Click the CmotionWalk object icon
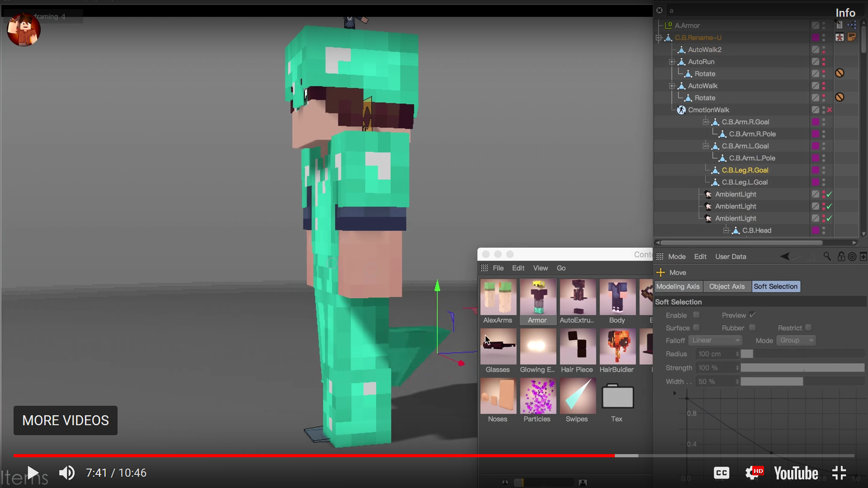Viewport: 868px width, 488px height. tap(681, 110)
